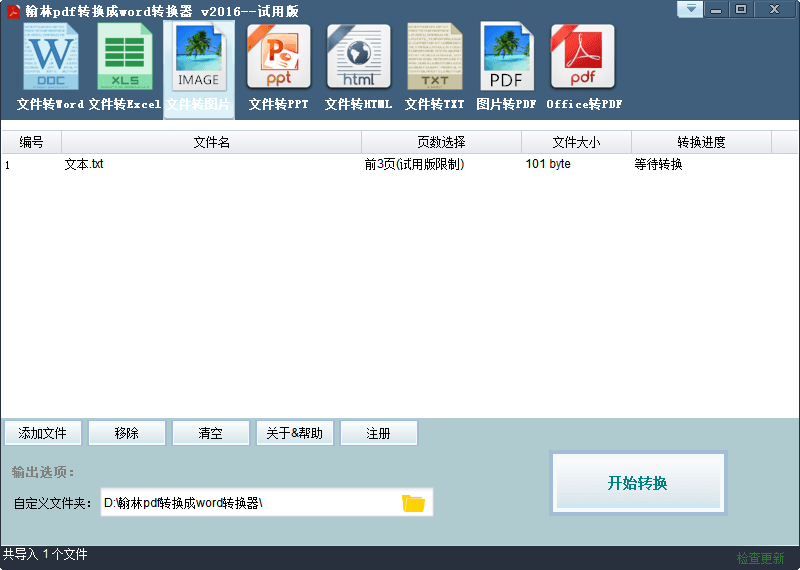This screenshot has height=570, width=800.
Task: Click the 前3页(试用版限制) page selection cell
Action: tap(414, 164)
